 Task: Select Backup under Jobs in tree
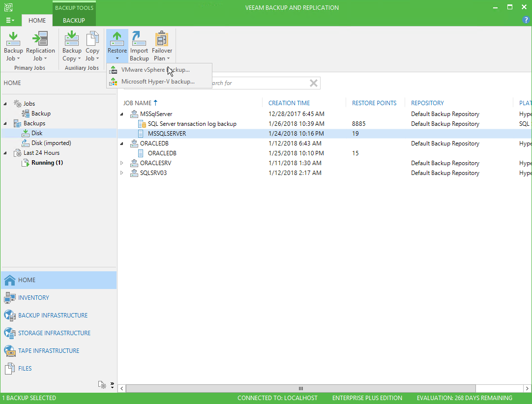(x=41, y=114)
